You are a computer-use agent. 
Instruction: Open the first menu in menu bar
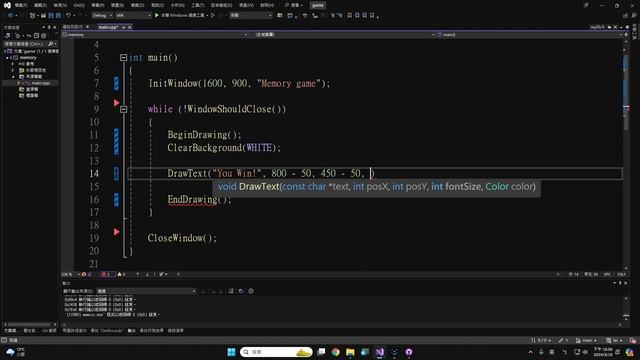[x=20, y=5]
